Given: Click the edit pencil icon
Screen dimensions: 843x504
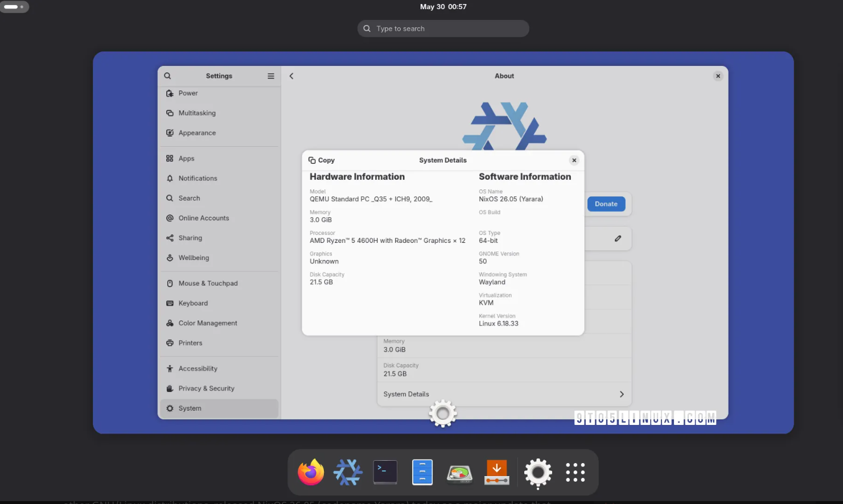Looking at the screenshot, I should [x=618, y=238].
